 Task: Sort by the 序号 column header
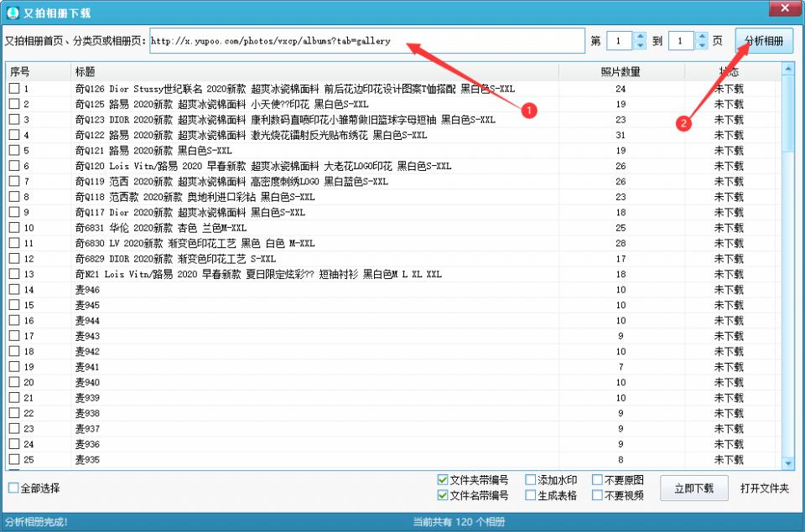click(x=38, y=71)
